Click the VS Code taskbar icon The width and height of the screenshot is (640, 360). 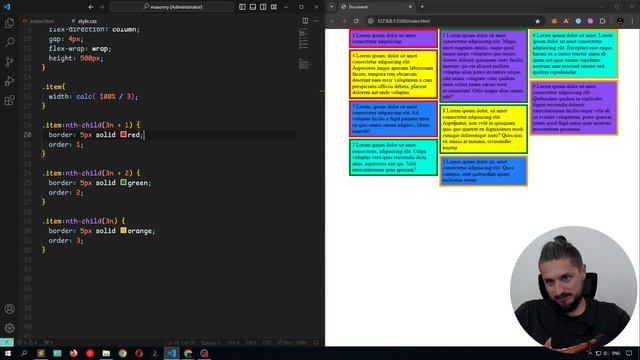click(x=171, y=353)
